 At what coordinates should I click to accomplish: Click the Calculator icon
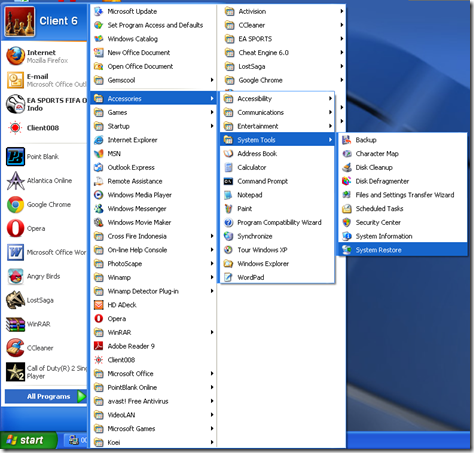228,167
